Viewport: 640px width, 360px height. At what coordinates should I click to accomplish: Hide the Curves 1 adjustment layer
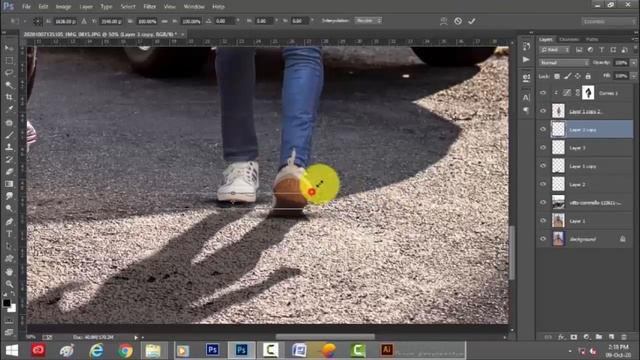point(543,93)
